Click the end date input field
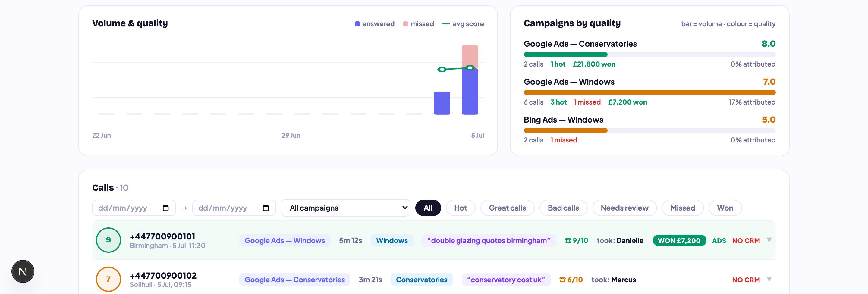The width and height of the screenshot is (868, 294). click(234, 208)
